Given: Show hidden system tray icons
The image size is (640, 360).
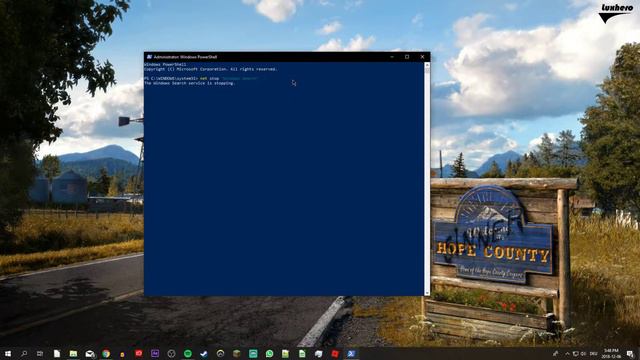Looking at the screenshot, I should 567,353.
